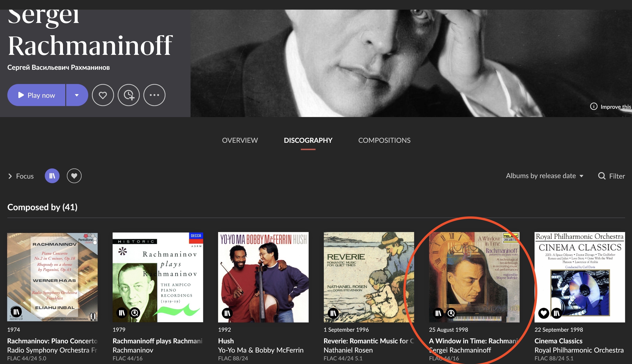This screenshot has width=632, height=364.
Task: Click the Filter magnifying glass icon
Action: pos(602,176)
